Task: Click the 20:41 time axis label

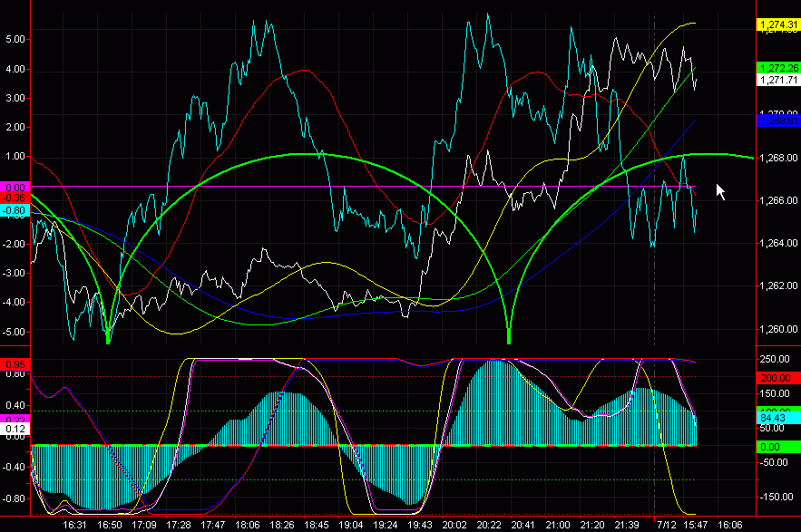Action: click(523, 525)
